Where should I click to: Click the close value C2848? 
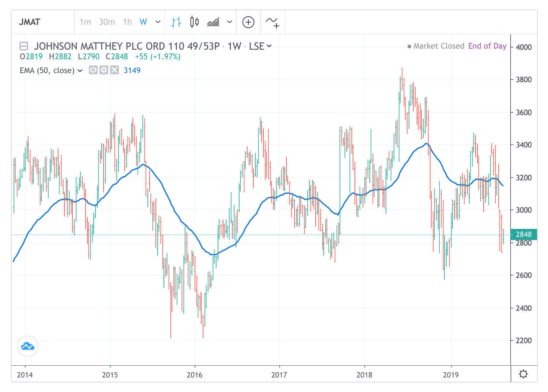[x=117, y=57]
